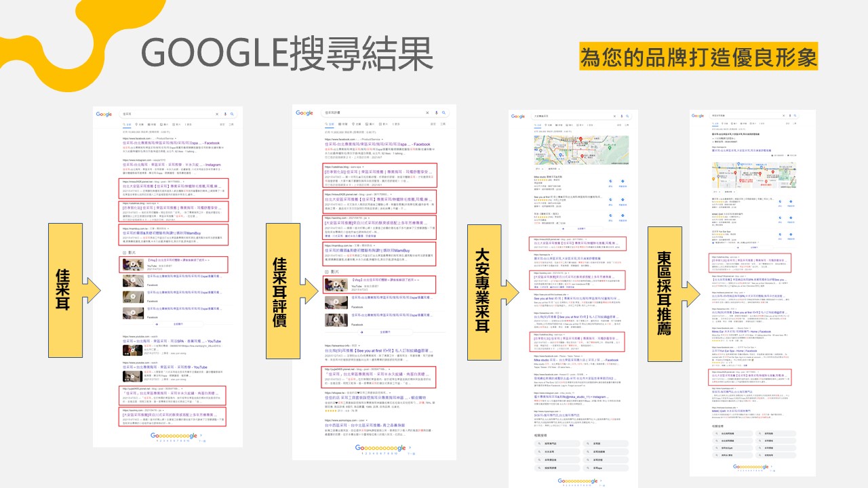Click directions icon for first Mika studio listing
The image size is (868, 488).
pos(623,182)
